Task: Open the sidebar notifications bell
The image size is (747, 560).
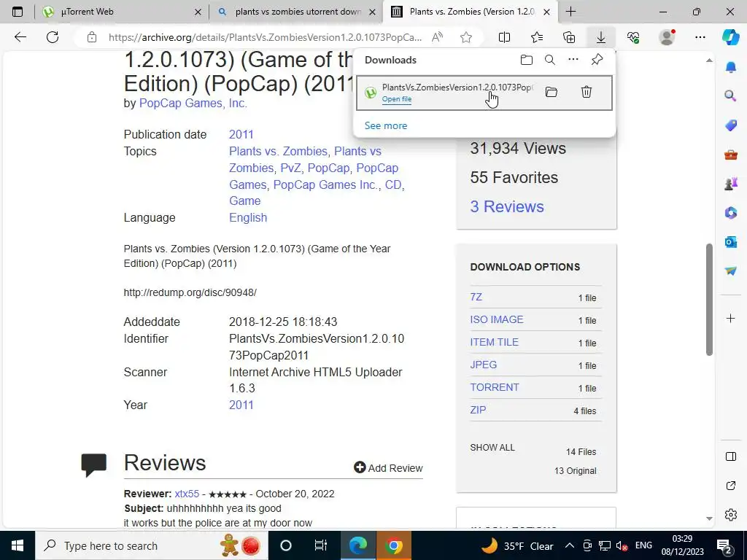Action: [x=731, y=67]
